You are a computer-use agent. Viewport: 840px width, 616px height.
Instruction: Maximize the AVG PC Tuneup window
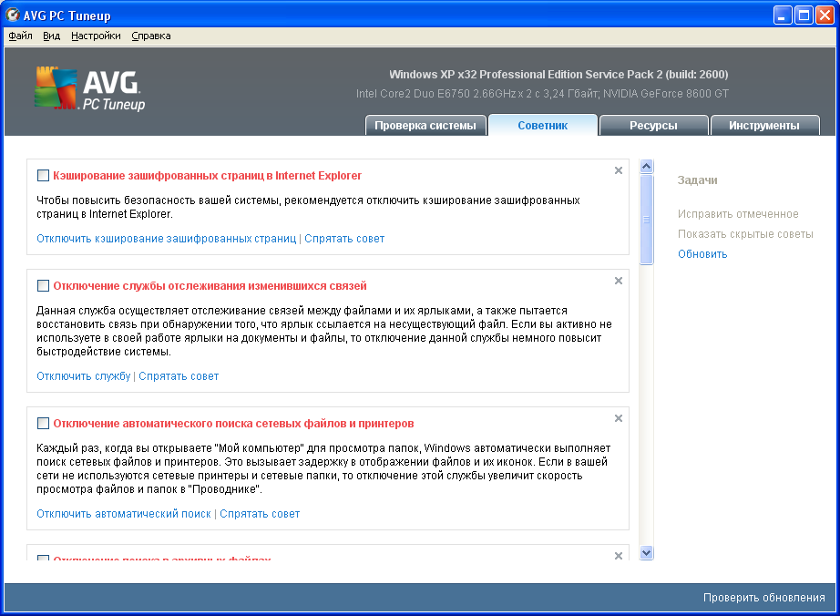pyautogui.click(x=804, y=15)
